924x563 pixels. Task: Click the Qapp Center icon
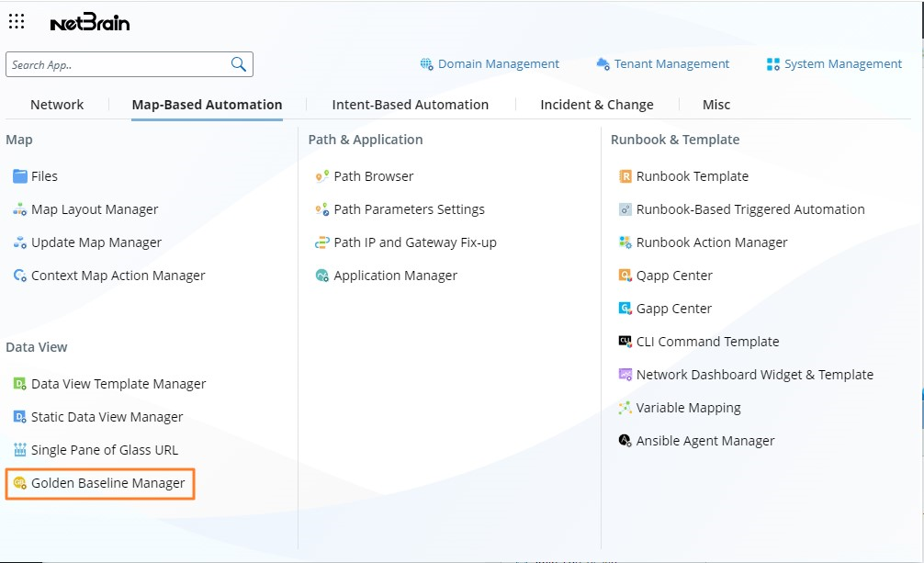(x=625, y=276)
